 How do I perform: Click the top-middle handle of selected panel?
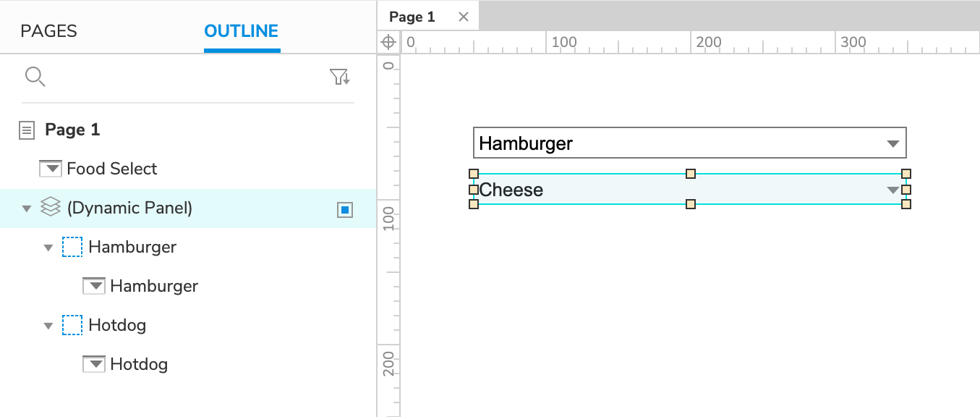(x=691, y=174)
